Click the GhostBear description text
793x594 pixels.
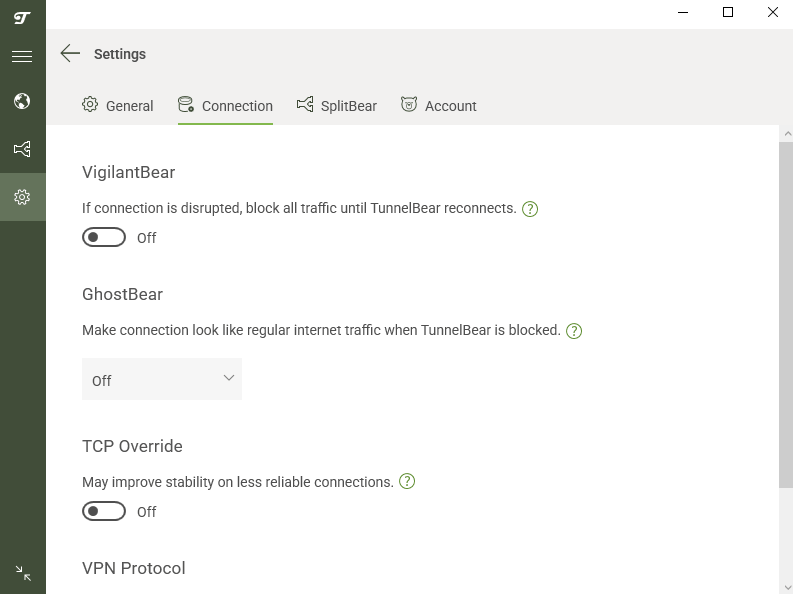(x=321, y=330)
